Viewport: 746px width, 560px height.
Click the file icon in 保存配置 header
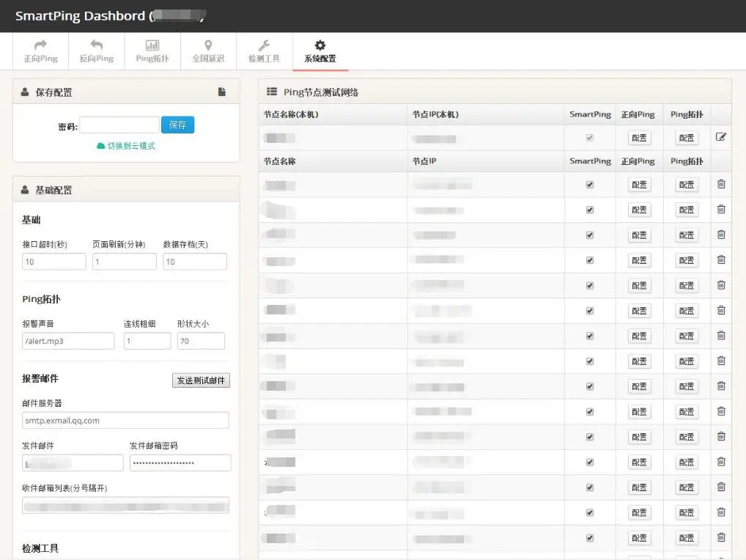point(222,92)
